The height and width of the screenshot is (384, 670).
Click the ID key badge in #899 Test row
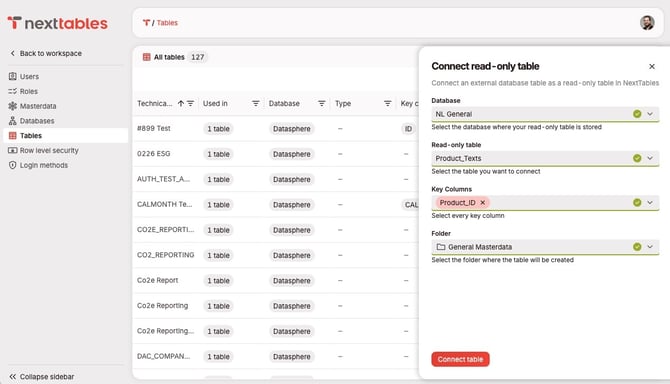click(x=408, y=129)
